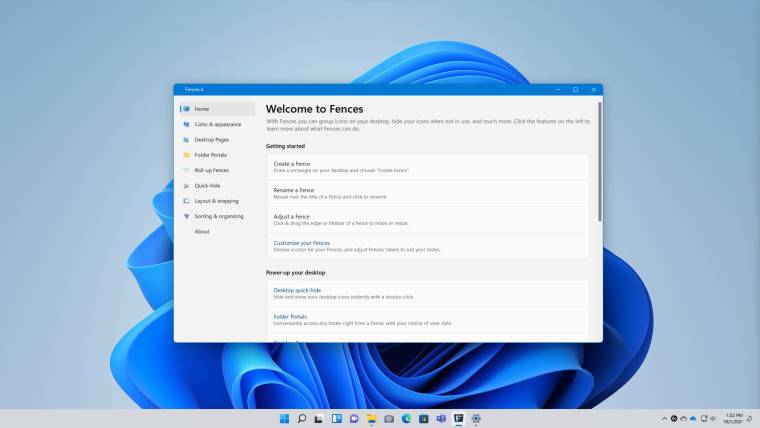Open the Desktop quick-hide link

[x=297, y=290]
